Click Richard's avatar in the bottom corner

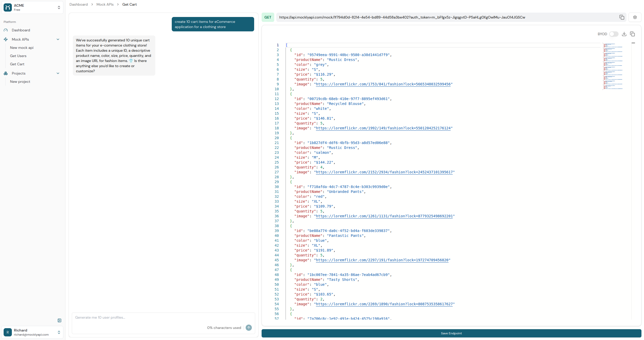click(x=7, y=332)
